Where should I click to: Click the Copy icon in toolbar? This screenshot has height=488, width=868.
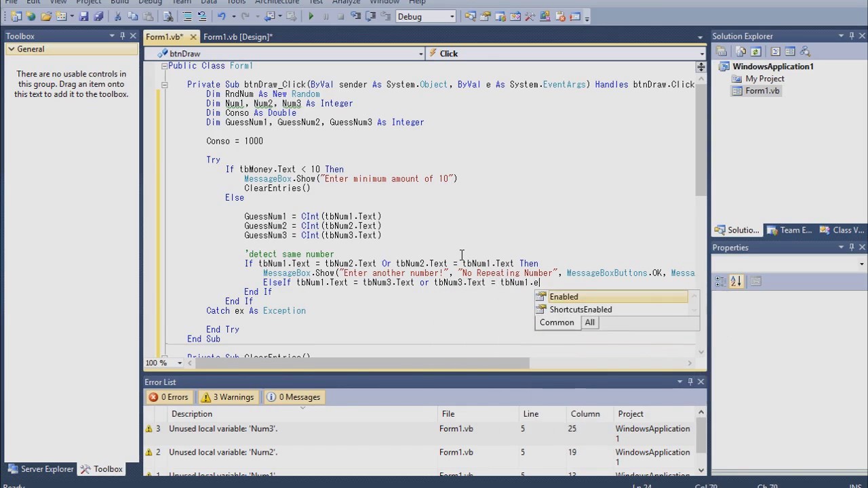[133, 16]
